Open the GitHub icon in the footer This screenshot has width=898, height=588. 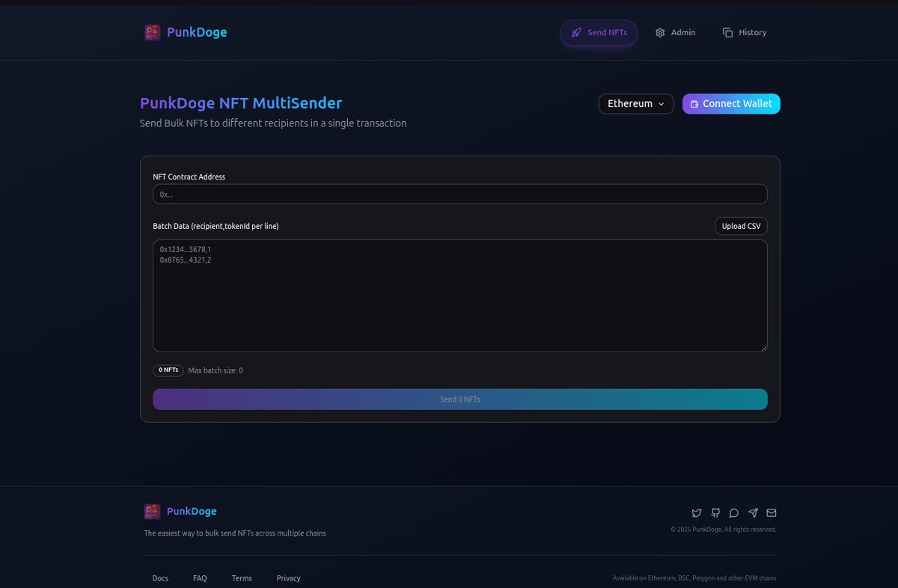[715, 513]
